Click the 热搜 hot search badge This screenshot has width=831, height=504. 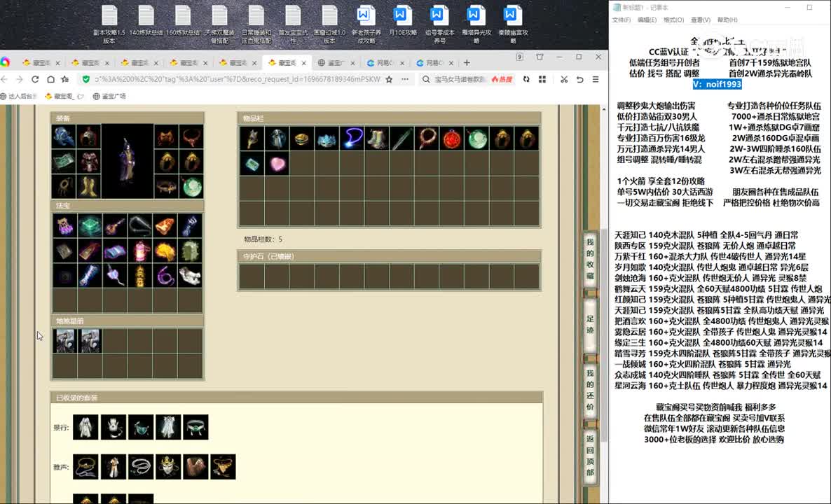(502, 79)
